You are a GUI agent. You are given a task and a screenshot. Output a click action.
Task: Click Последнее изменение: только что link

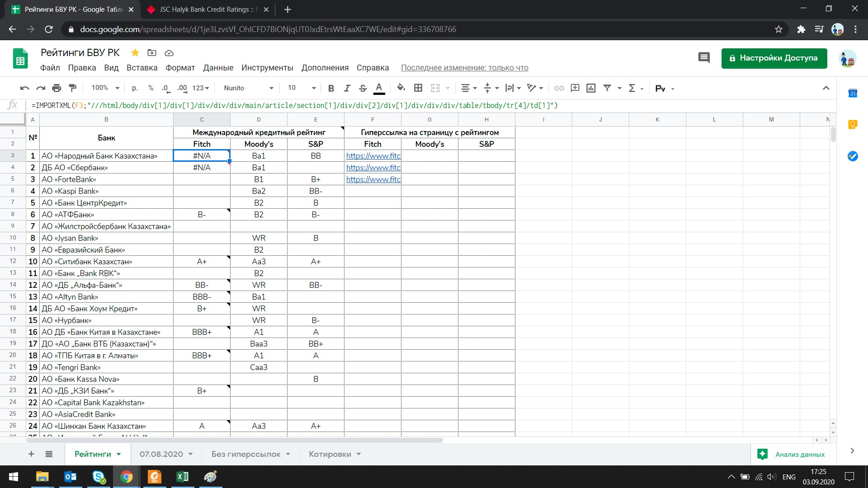coord(464,68)
